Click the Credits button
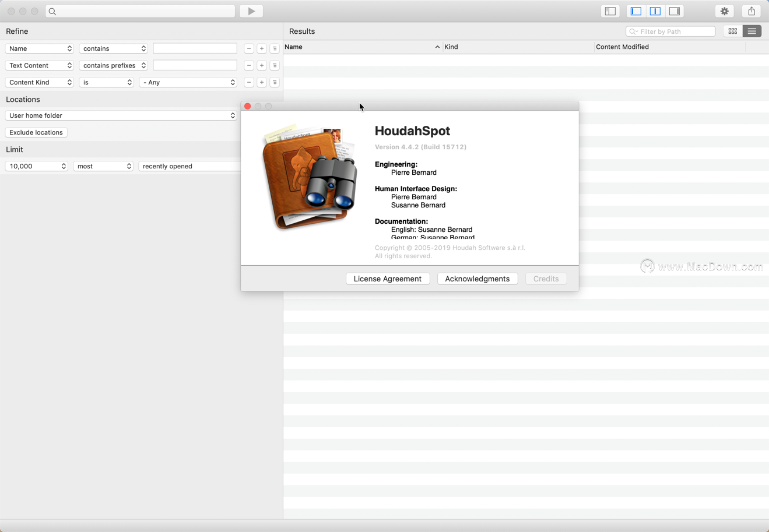The width and height of the screenshot is (769, 532). click(x=546, y=279)
